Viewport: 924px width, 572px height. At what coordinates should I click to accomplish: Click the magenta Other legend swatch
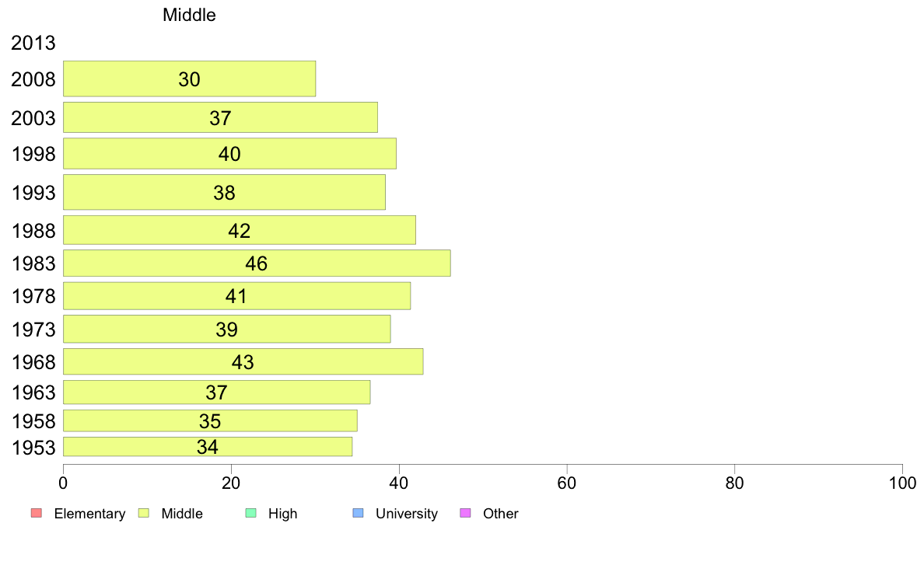click(x=466, y=513)
